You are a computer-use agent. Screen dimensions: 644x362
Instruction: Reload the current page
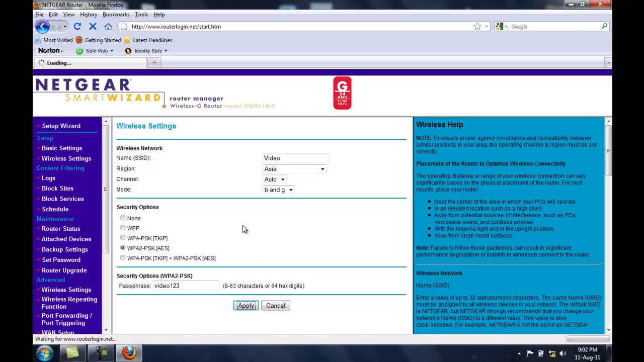click(77, 27)
